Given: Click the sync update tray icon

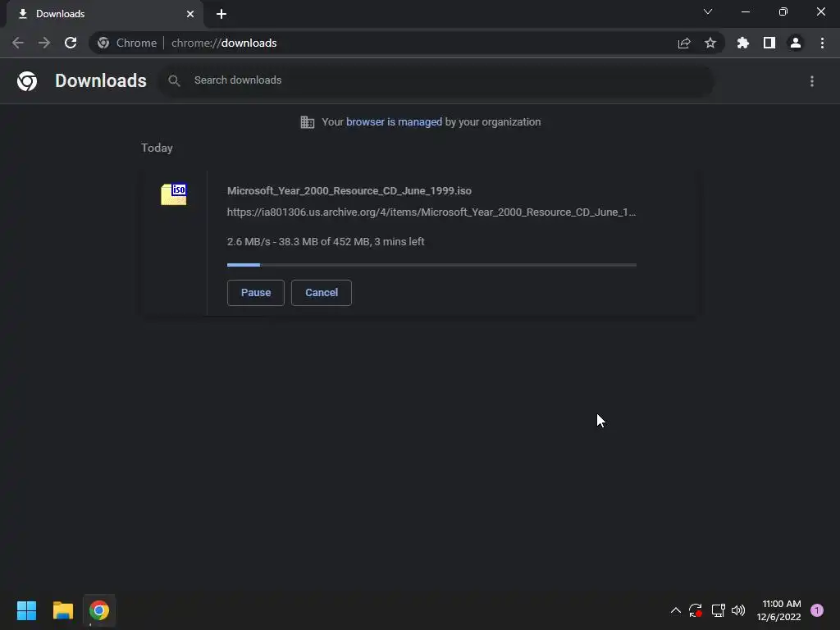Looking at the screenshot, I should tap(696, 610).
